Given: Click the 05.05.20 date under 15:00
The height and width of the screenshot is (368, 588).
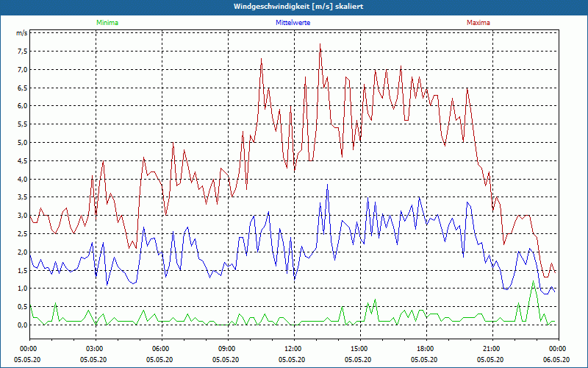Looking at the screenshot, I should (358, 359).
